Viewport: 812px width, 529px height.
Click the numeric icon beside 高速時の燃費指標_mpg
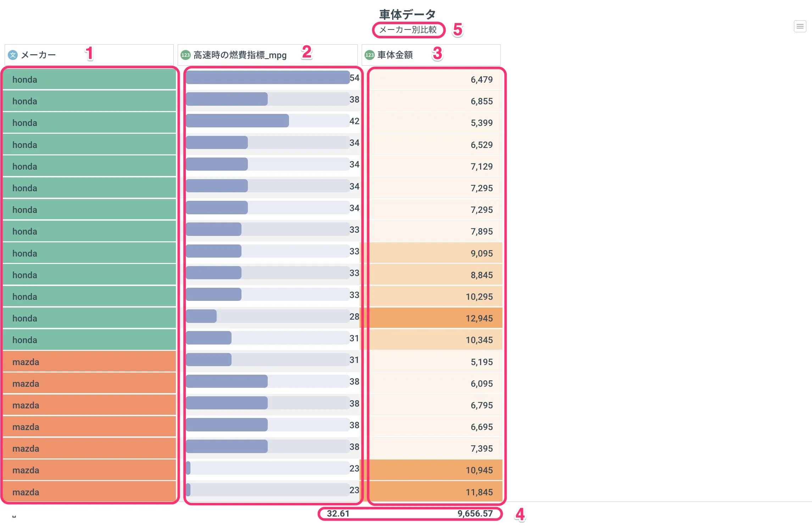coord(185,55)
